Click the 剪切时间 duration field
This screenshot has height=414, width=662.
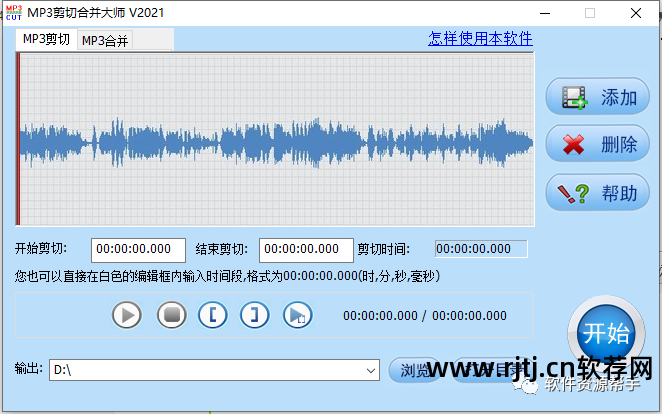pyautogui.click(x=481, y=249)
